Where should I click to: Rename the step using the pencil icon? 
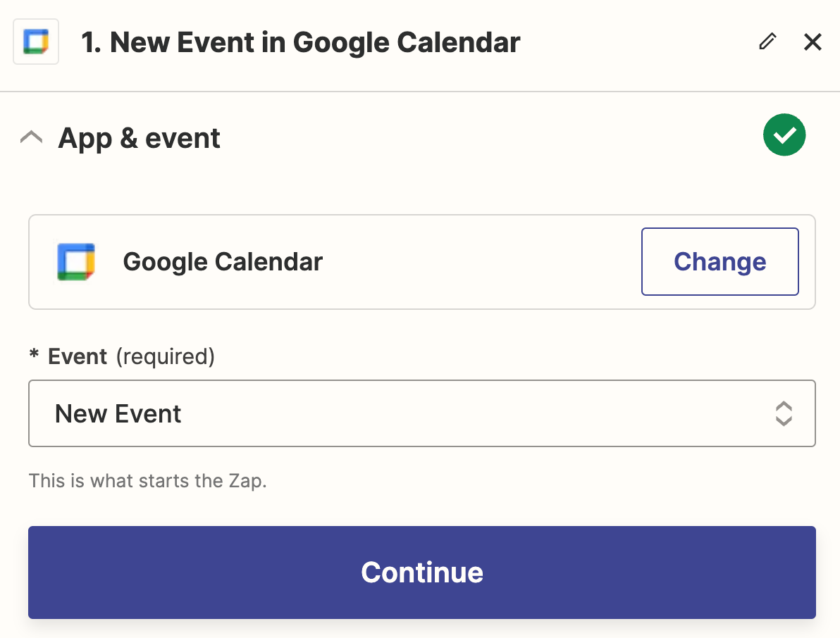(x=767, y=42)
